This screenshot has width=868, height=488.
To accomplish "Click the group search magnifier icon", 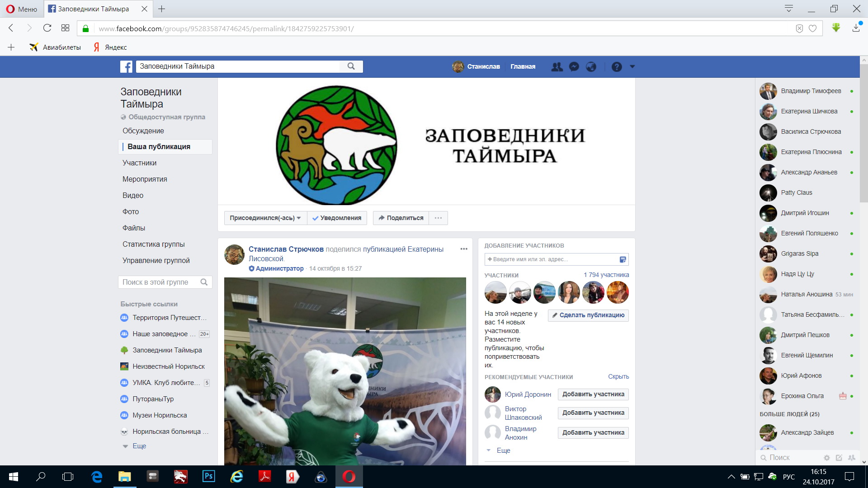I will pyautogui.click(x=204, y=282).
